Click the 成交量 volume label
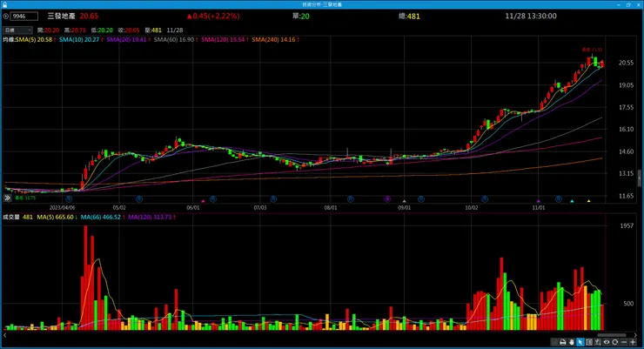This screenshot has height=349, width=644. pos(11,217)
